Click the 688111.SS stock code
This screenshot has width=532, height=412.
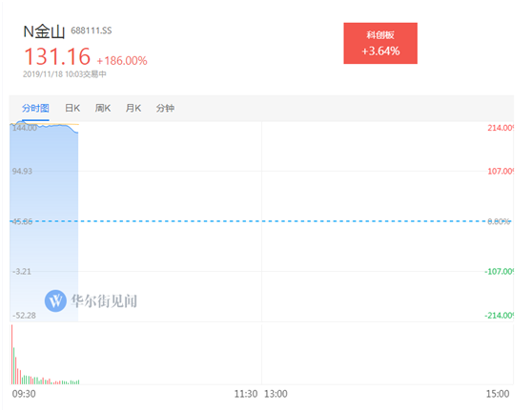92,31
